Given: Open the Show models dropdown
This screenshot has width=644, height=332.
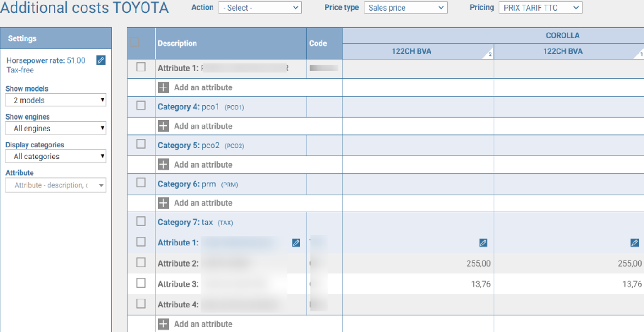Looking at the screenshot, I should (x=56, y=100).
